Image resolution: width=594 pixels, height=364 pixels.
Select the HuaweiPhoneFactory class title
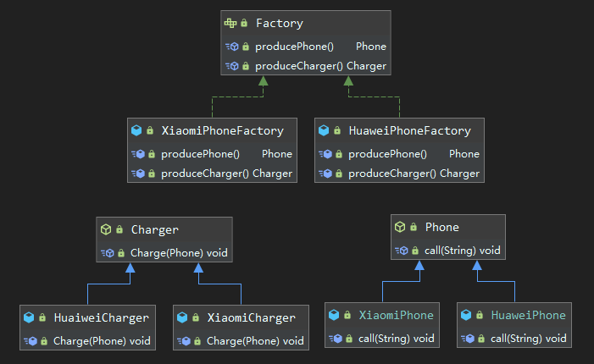(x=409, y=131)
